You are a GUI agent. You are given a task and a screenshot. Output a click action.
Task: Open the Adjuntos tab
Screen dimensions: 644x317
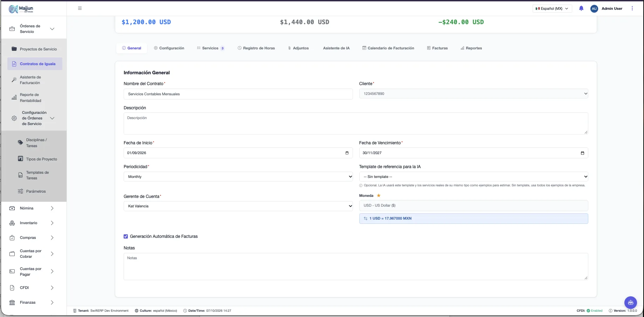click(x=298, y=48)
